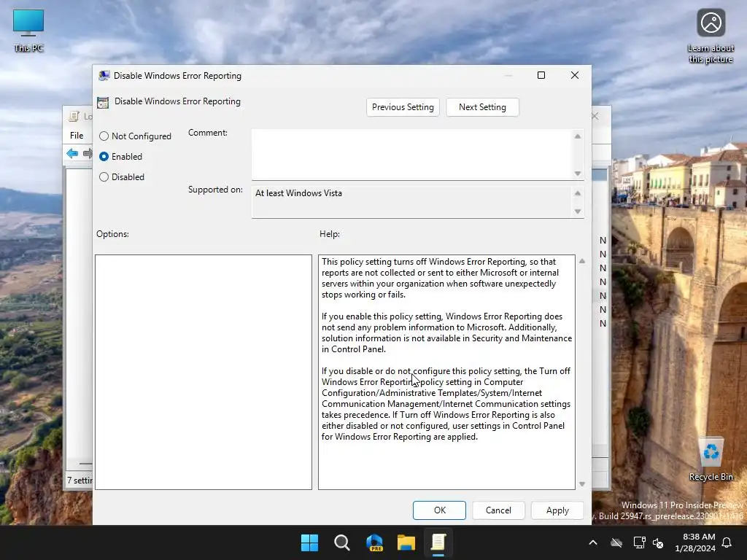Open File Explorer from taskbar
Viewport: 747px width, 560px height.
pos(406,542)
